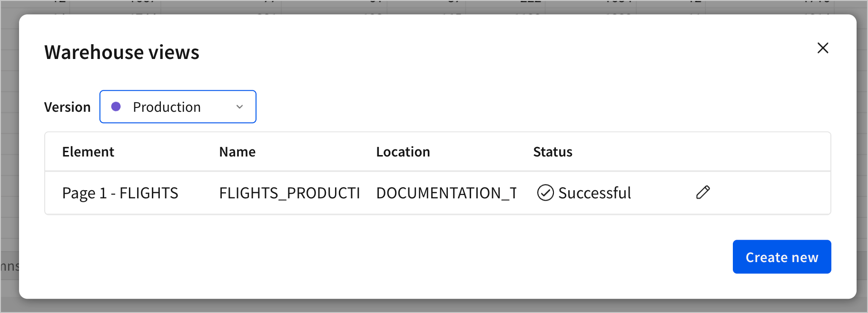868x313 pixels.
Task: Click the warehouse view table row
Action: tap(381, 193)
